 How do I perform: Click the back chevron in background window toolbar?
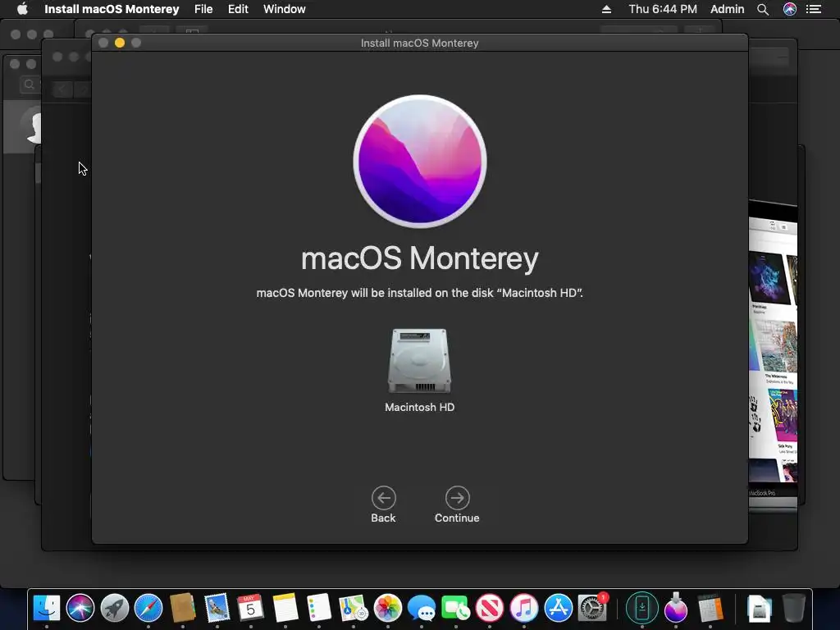click(62, 89)
